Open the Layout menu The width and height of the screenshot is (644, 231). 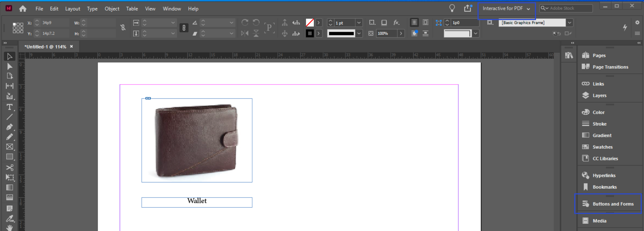coord(73,9)
